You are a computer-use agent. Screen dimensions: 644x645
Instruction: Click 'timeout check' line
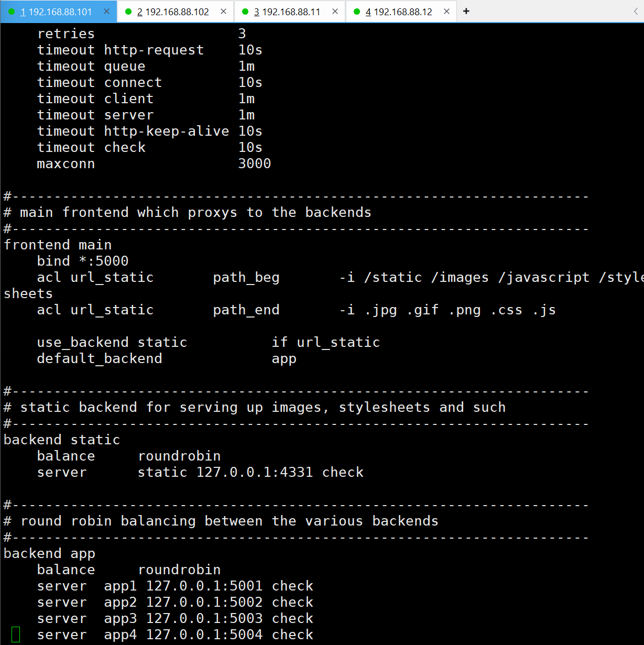tap(150, 147)
